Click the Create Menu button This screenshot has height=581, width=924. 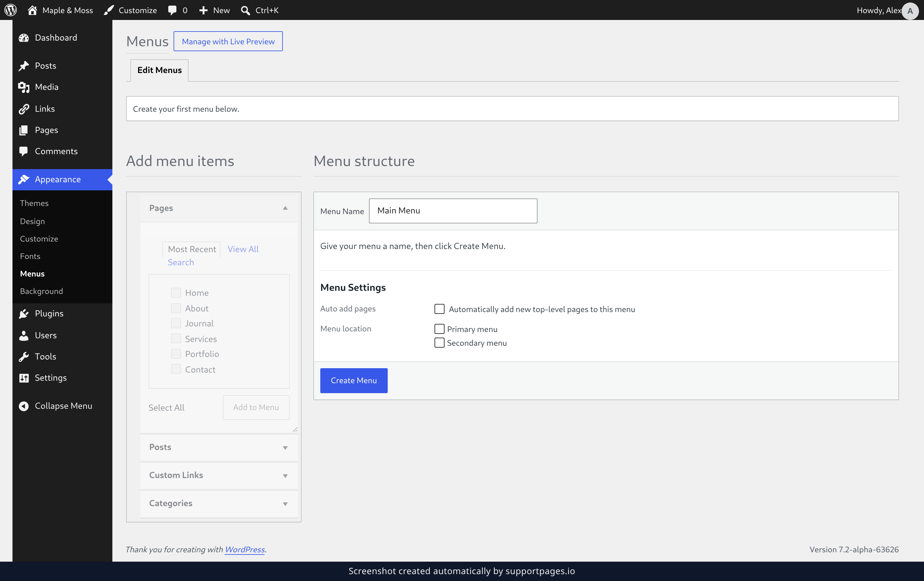pyautogui.click(x=353, y=380)
